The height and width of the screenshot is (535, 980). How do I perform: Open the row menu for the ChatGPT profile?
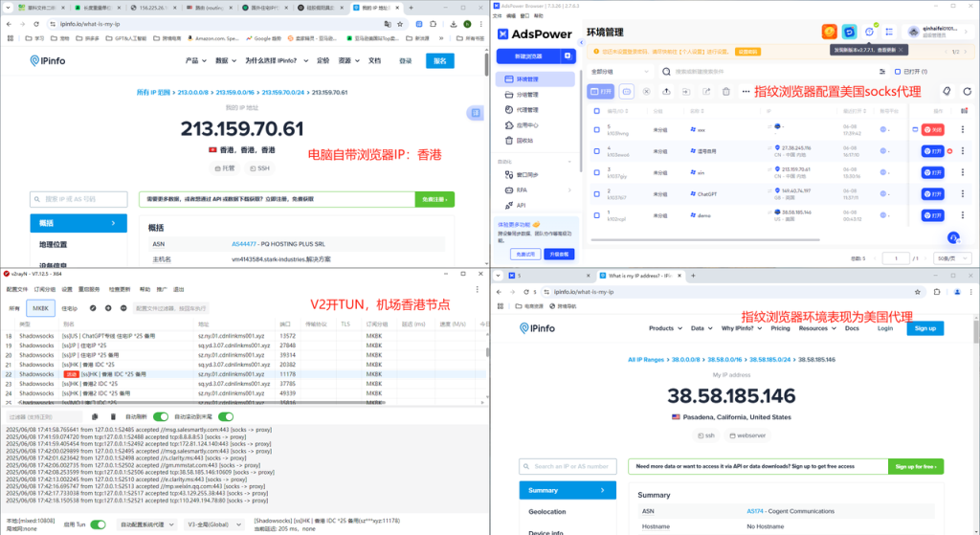pyautogui.click(x=963, y=193)
